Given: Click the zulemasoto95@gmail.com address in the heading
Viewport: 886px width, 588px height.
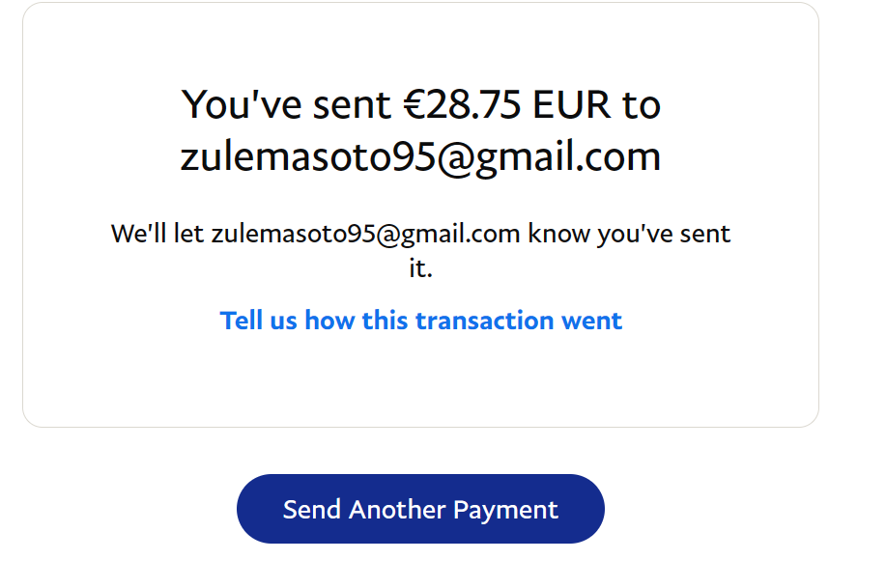Looking at the screenshot, I should [x=420, y=156].
